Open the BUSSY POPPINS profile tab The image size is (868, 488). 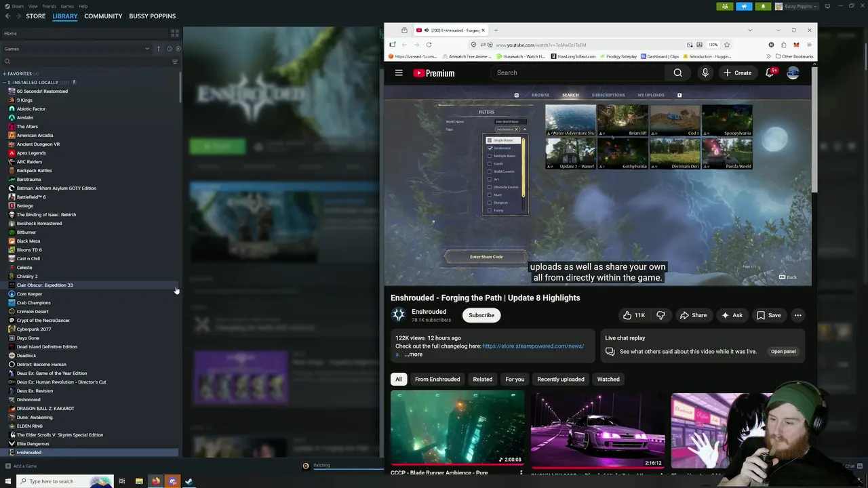152,16
